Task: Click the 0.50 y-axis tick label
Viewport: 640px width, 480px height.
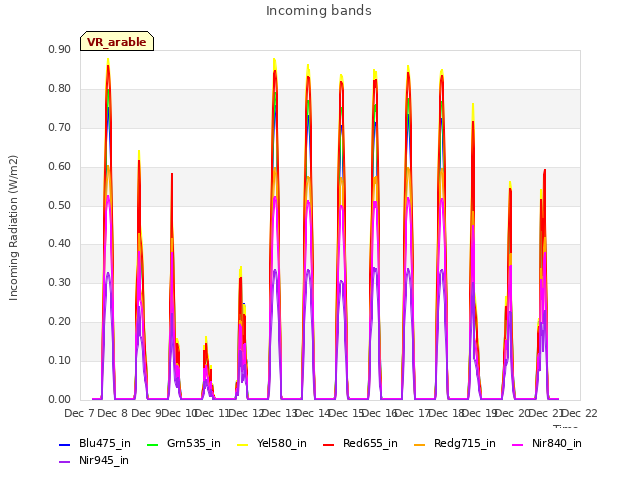Action: click(x=60, y=205)
